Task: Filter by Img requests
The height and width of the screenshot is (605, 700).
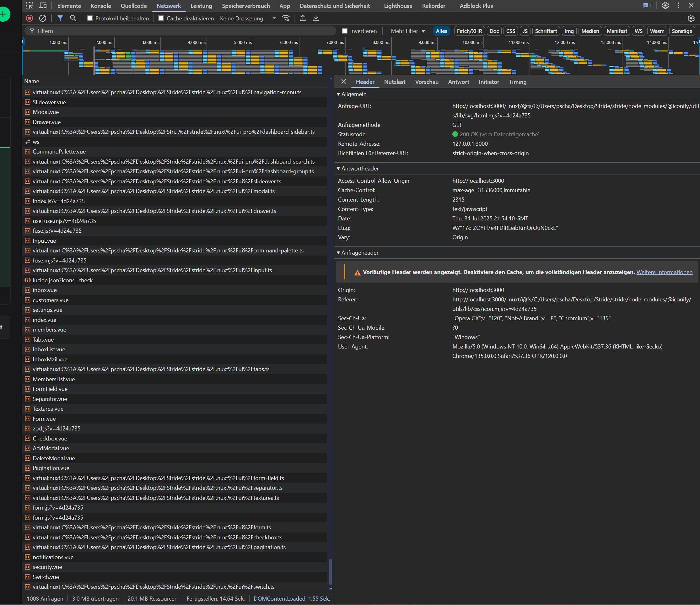Action: (x=569, y=31)
